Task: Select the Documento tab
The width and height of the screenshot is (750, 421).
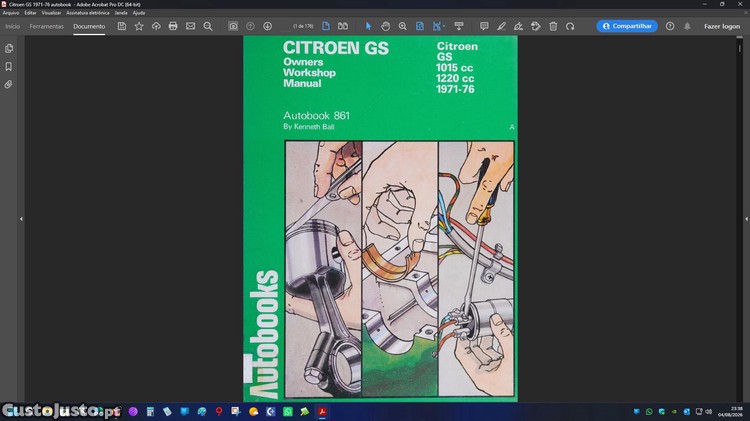Action: click(89, 26)
